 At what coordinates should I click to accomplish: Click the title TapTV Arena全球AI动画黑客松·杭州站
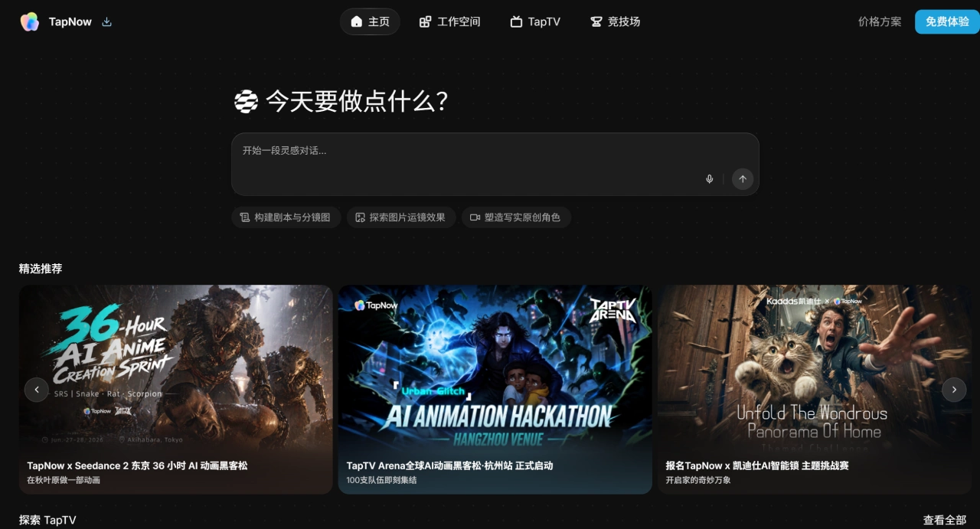point(449,465)
